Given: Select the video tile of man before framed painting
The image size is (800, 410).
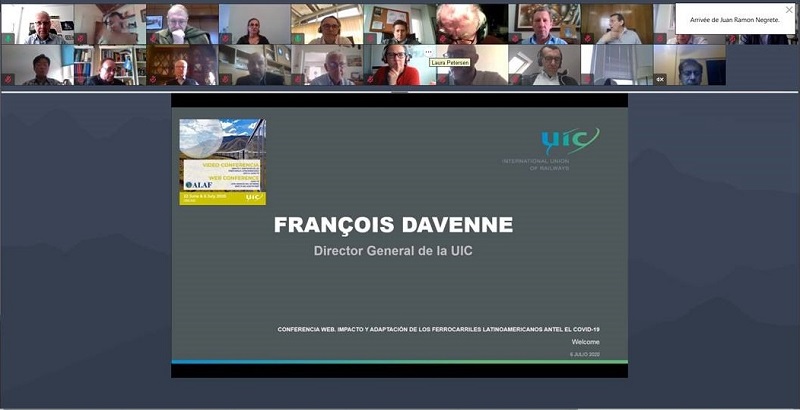Looking at the screenshot, I should 545,24.
